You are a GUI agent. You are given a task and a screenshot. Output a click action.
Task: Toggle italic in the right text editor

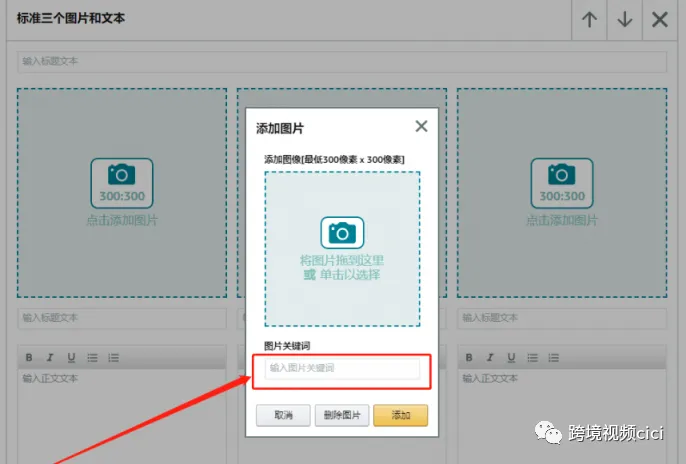click(x=490, y=358)
